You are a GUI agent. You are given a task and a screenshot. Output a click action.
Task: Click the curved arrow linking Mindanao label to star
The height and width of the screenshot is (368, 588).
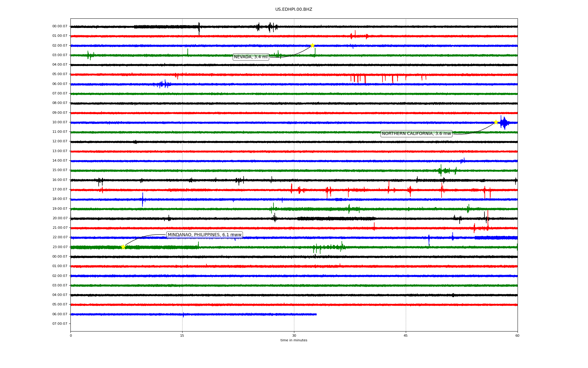point(142,237)
